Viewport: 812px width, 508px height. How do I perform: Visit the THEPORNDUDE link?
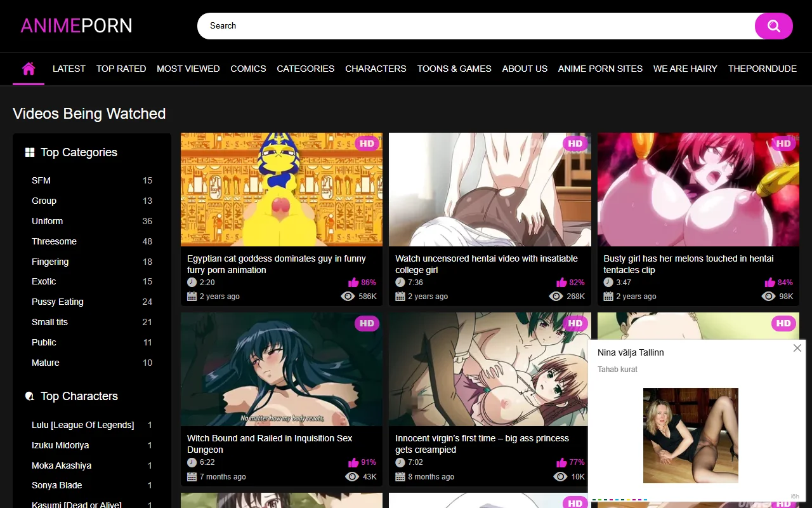tap(763, 68)
